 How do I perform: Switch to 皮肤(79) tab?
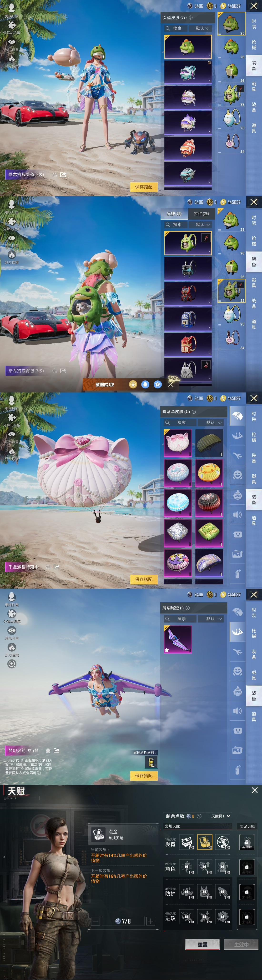[174, 213]
